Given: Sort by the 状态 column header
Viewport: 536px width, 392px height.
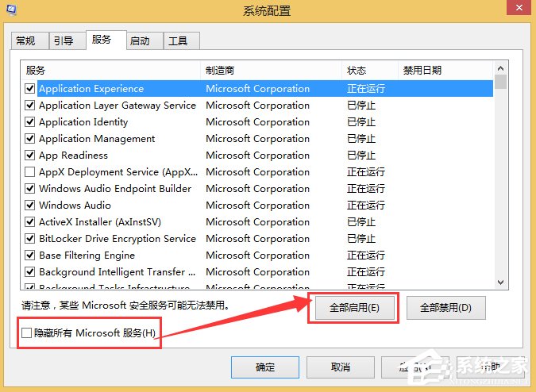Looking at the screenshot, I should tap(370, 71).
